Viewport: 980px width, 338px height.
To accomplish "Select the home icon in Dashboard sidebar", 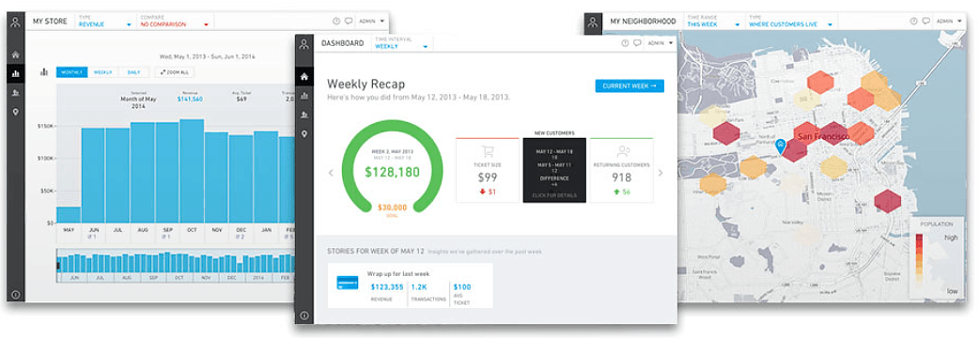I will (x=303, y=77).
